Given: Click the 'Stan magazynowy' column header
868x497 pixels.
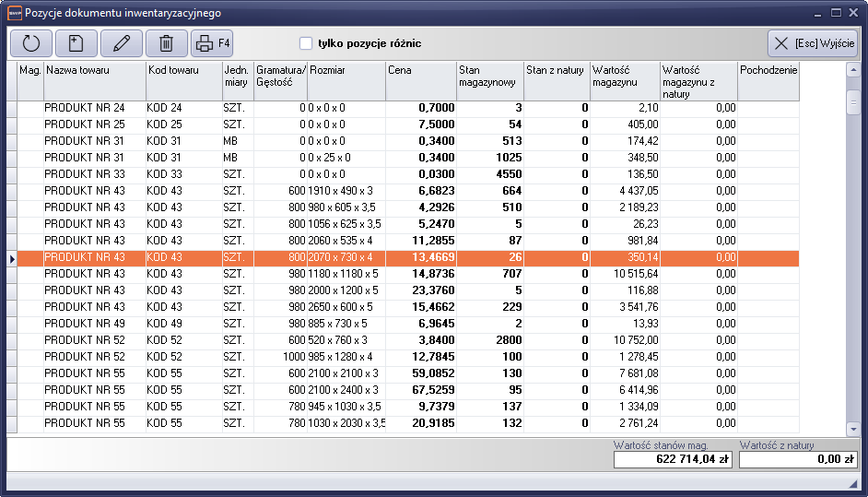Looking at the screenshot, I should pos(489,76).
